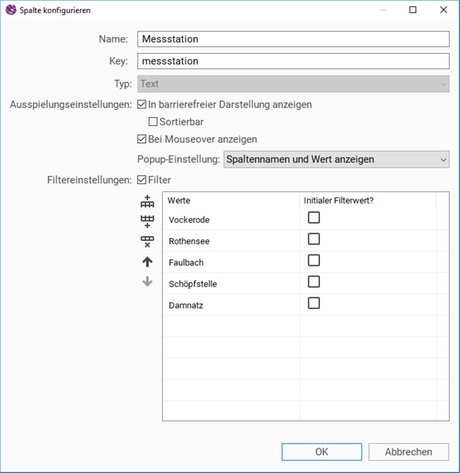Image resolution: width=460 pixels, height=473 pixels.
Task: Set Vockerode as initial filter value
Action: (x=314, y=218)
